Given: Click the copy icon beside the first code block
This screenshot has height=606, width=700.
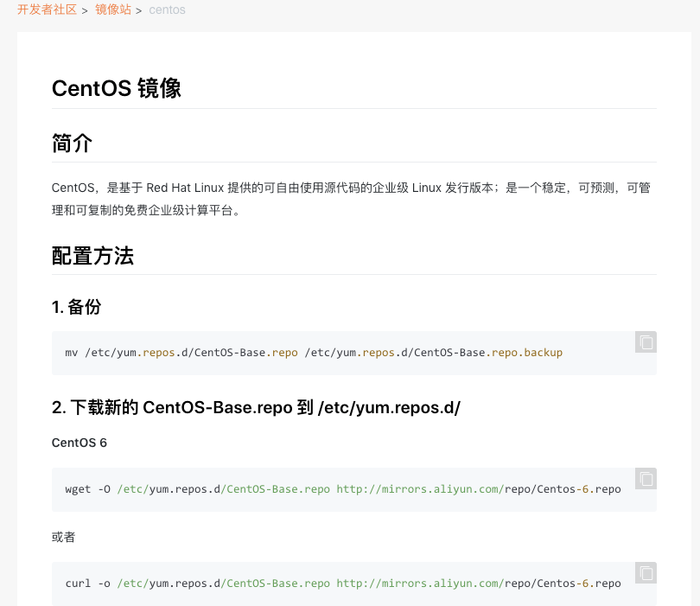Looking at the screenshot, I should coord(646,342).
